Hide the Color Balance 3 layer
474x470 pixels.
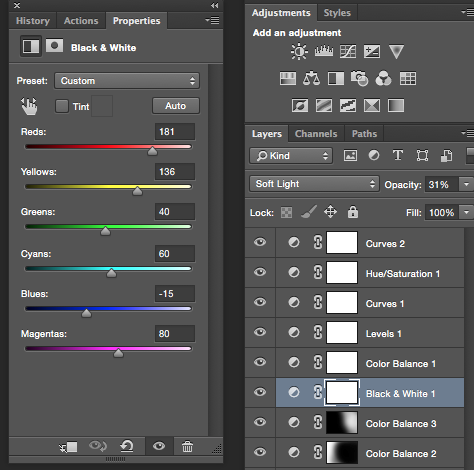click(x=260, y=422)
